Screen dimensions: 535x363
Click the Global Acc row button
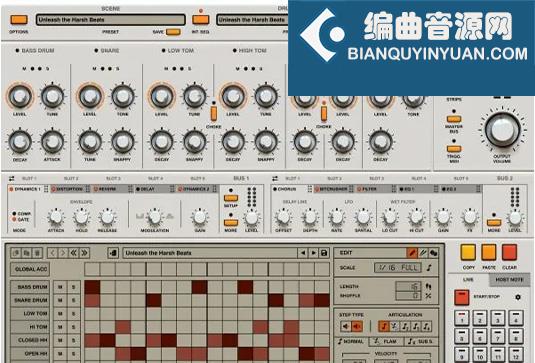(x=30, y=269)
